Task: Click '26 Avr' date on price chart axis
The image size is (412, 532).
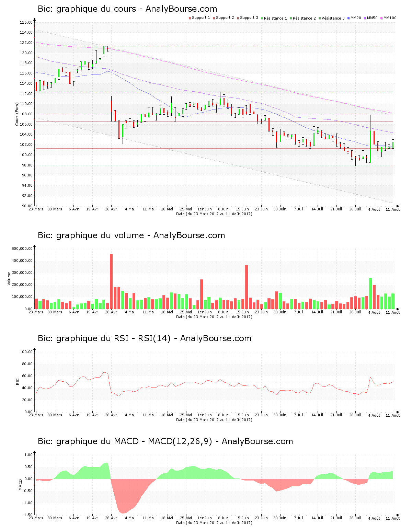Action: coord(111,209)
